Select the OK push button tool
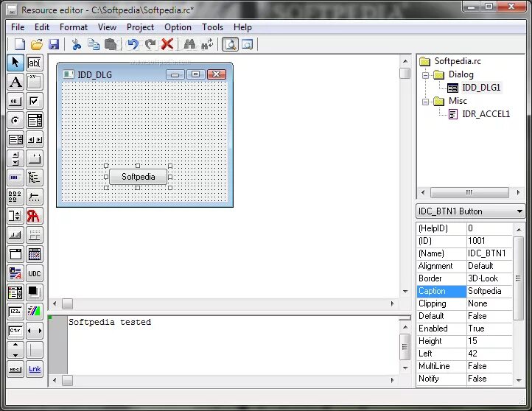 [15, 101]
